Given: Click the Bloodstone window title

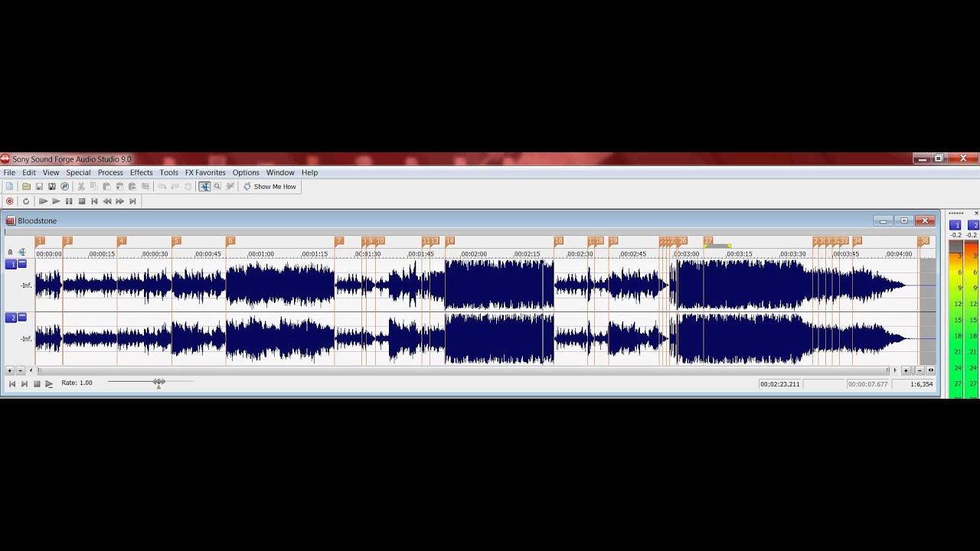Looking at the screenshot, I should 37,221.
